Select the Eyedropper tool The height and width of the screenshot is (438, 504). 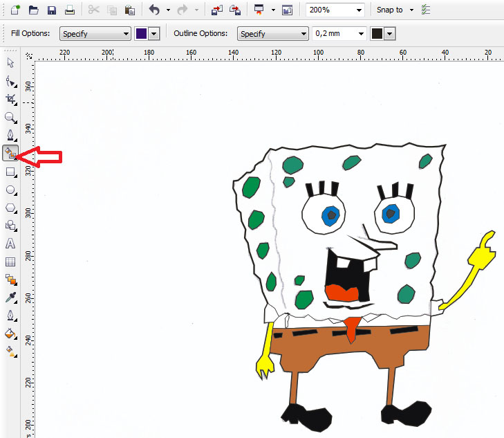click(x=11, y=298)
